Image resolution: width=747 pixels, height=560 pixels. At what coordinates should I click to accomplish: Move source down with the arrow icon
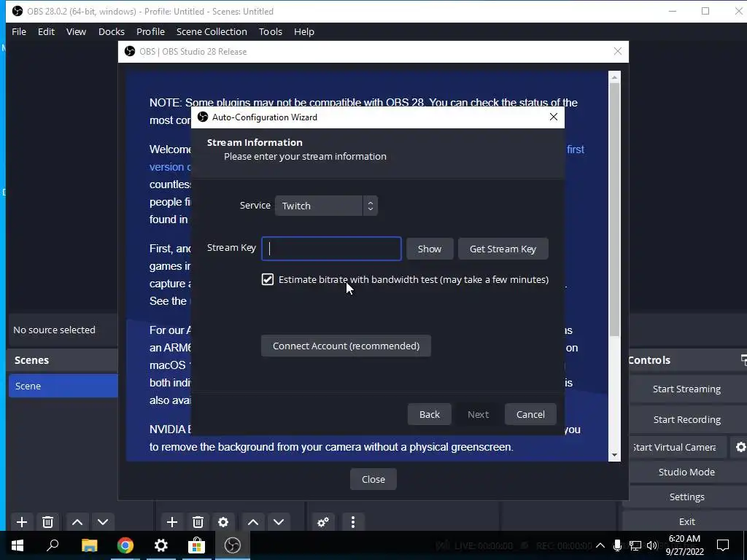click(x=279, y=522)
